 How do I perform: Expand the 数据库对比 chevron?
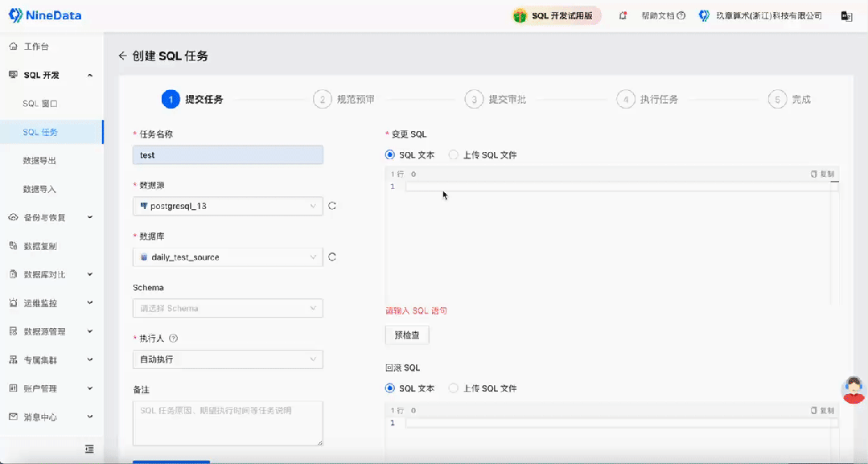click(89, 274)
